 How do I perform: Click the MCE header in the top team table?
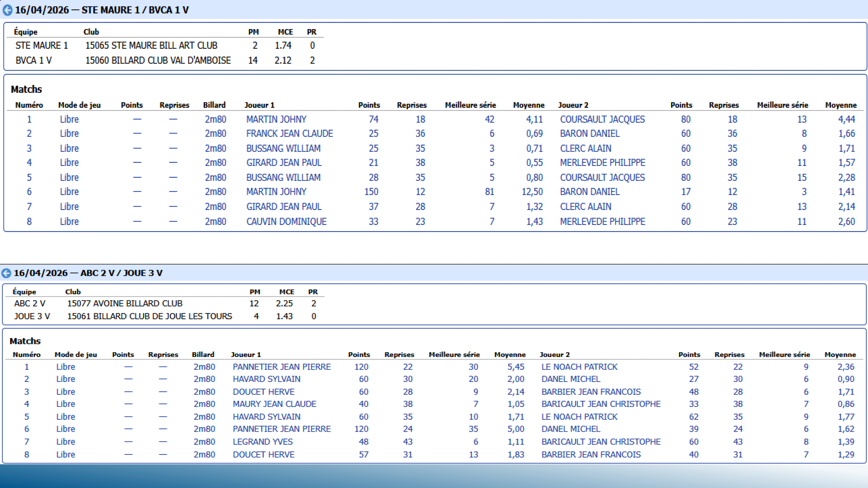pos(285,32)
